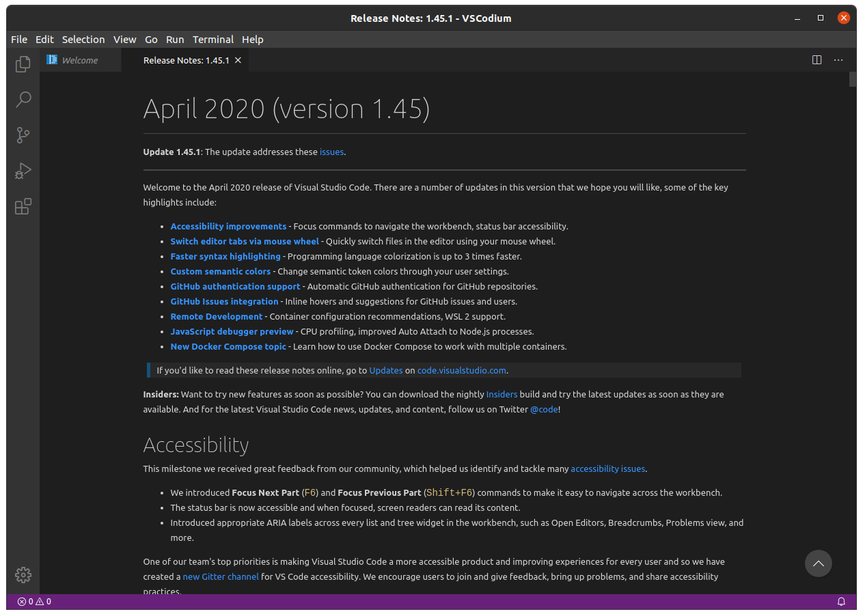The width and height of the screenshot is (863, 616).
Task: Open the File menu
Action: pyautogui.click(x=19, y=40)
